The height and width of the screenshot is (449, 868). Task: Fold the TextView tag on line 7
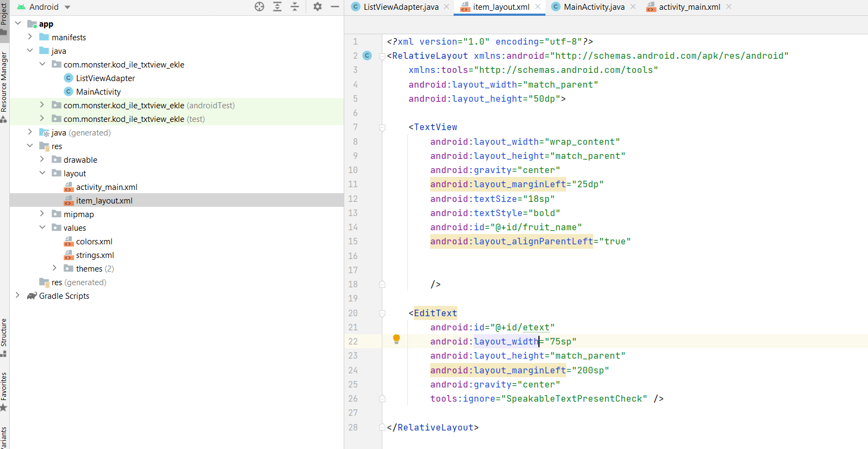point(382,128)
